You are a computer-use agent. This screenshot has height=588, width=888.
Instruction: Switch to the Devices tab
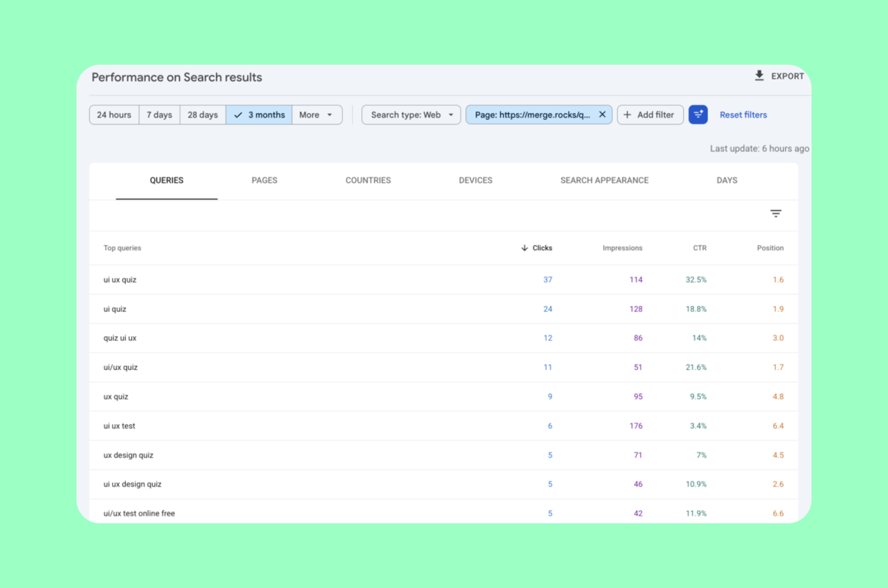pos(475,180)
